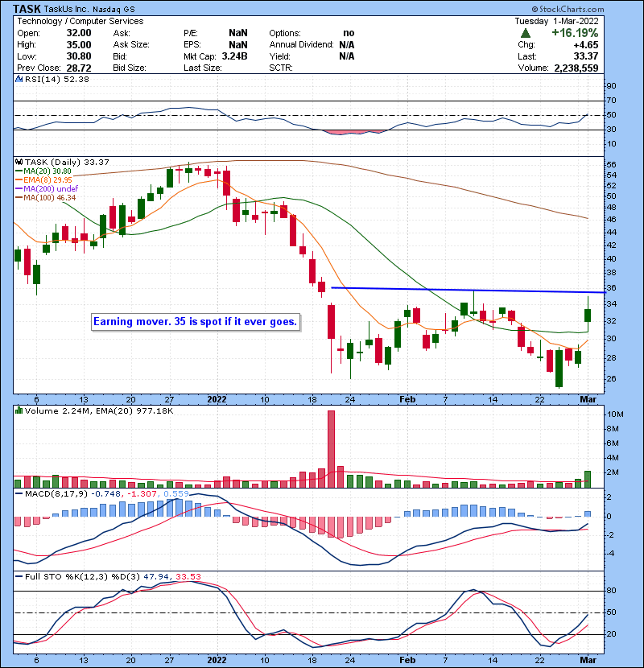Click the 10M label on volume axis
This screenshot has width=644, height=668.
coord(616,414)
